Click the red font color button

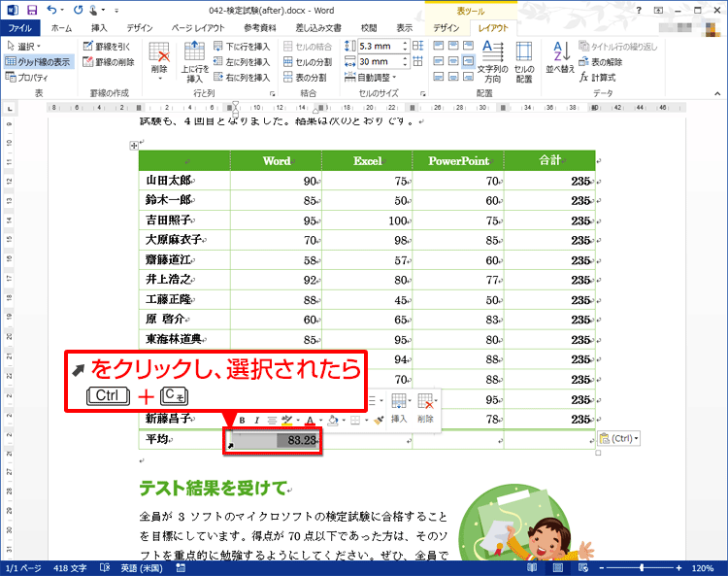click(x=310, y=421)
